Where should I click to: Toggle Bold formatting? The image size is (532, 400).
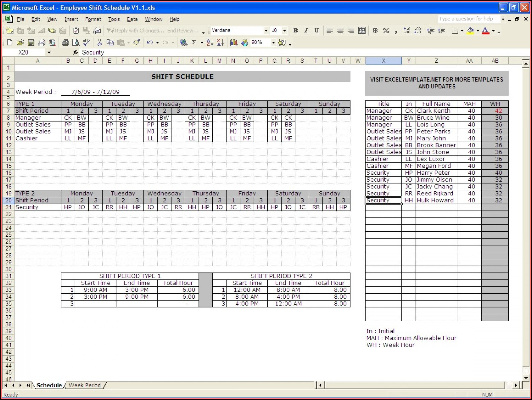pos(295,31)
